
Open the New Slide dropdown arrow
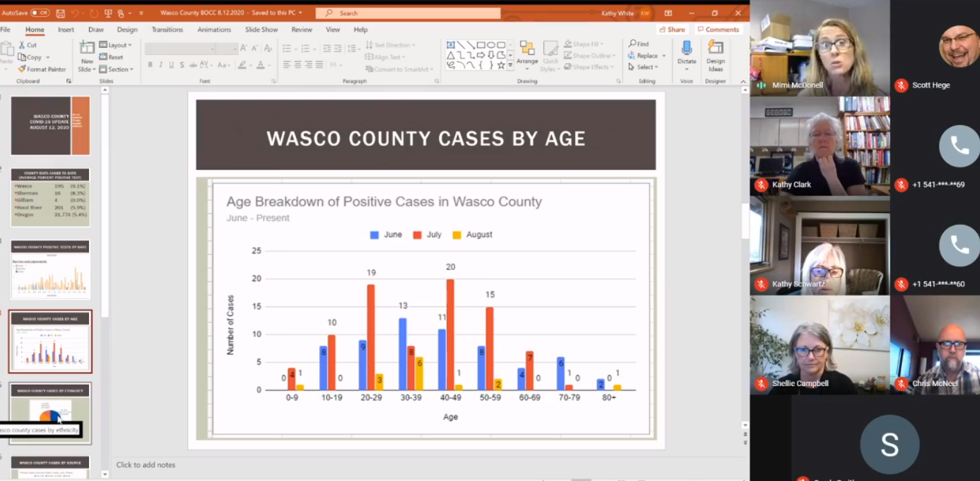tap(94, 69)
